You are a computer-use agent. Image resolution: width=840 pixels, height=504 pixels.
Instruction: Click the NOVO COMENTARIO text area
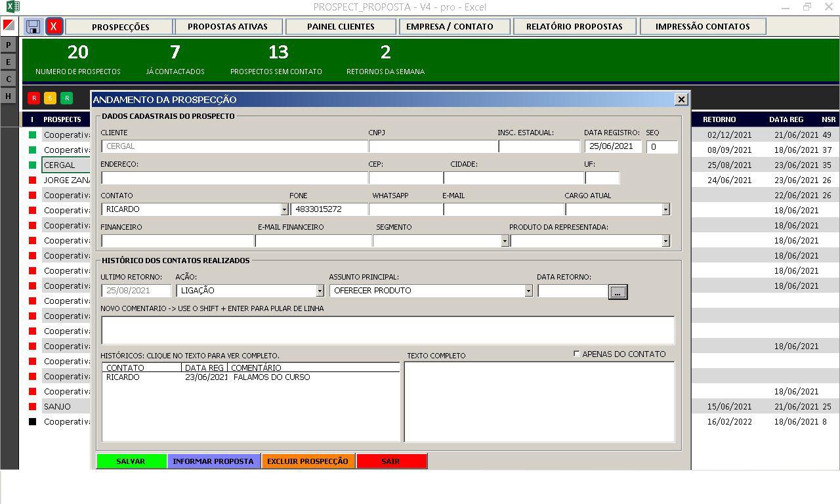(387, 330)
